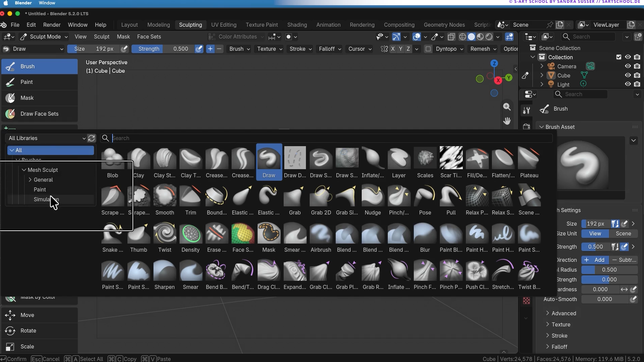Hide the Cube in viewport
644x362 pixels.
tap(628, 75)
